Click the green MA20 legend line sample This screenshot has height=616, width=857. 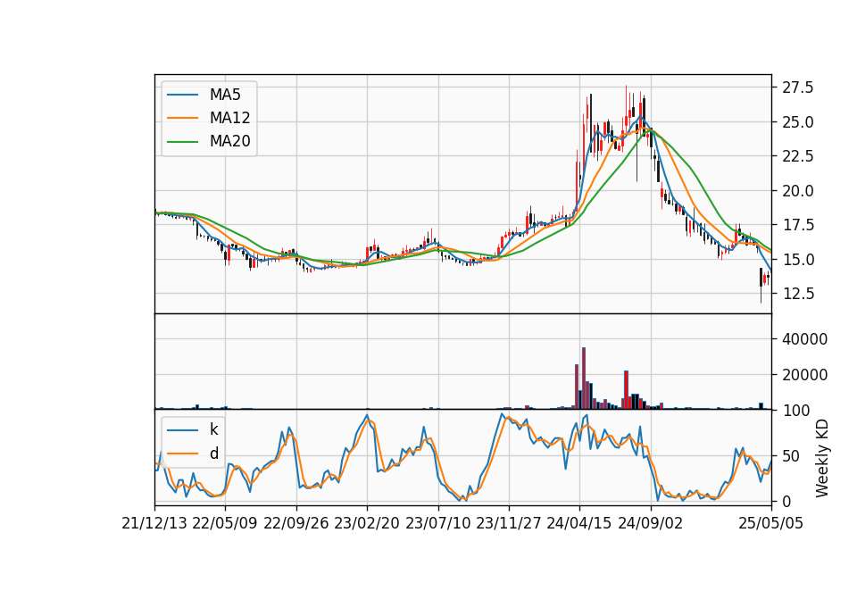coord(182,141)
